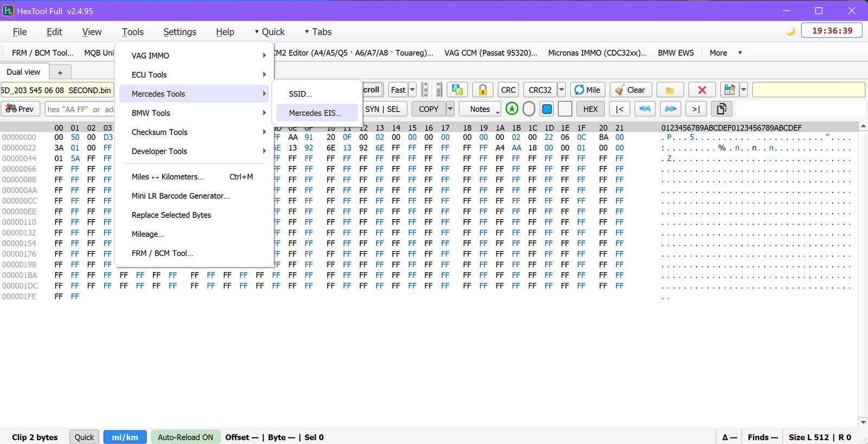
Task: Open the COPY dropdown arrow
Action: tap(450, 109)
